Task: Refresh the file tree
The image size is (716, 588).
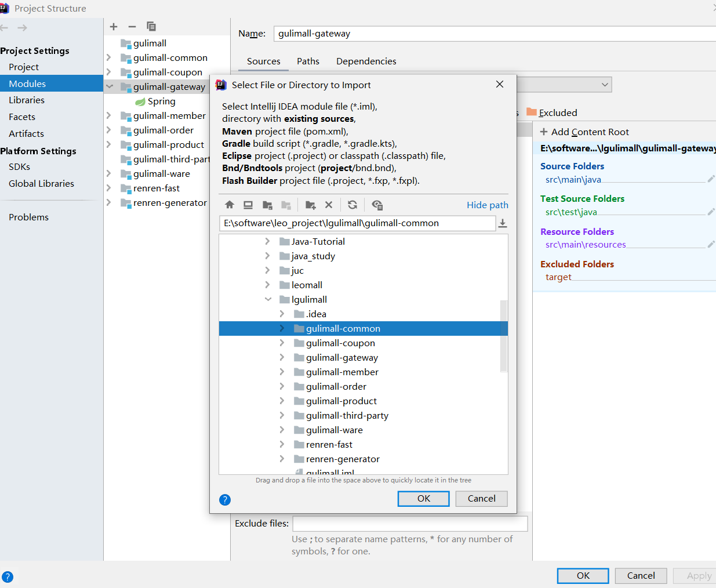Action: (352, 205)
